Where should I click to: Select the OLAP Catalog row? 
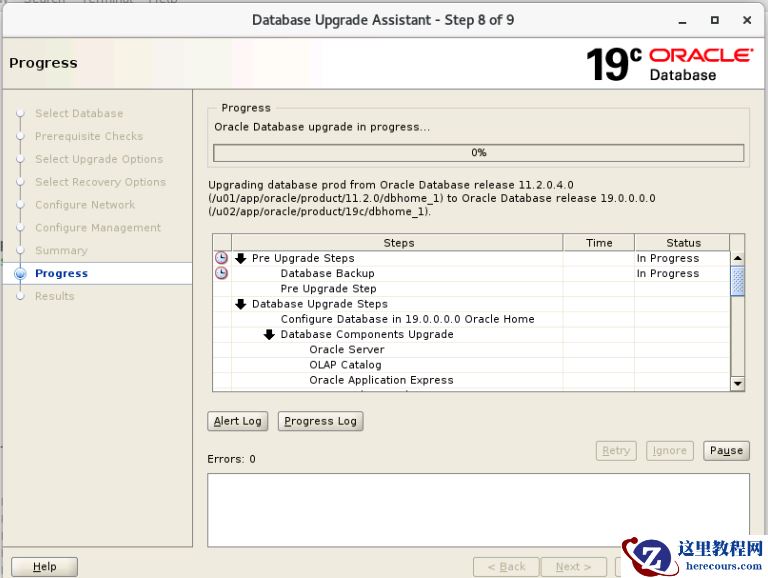tap(471, 364)
